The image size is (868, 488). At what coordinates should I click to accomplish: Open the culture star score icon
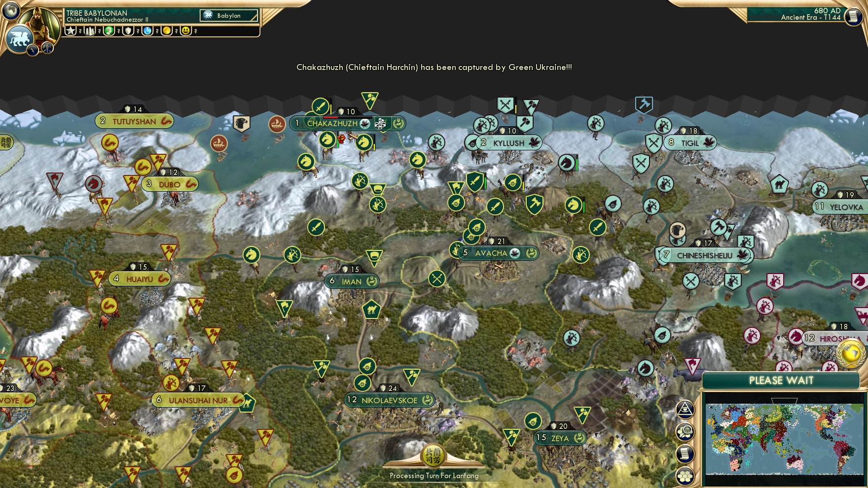click(x=71, y=31)
